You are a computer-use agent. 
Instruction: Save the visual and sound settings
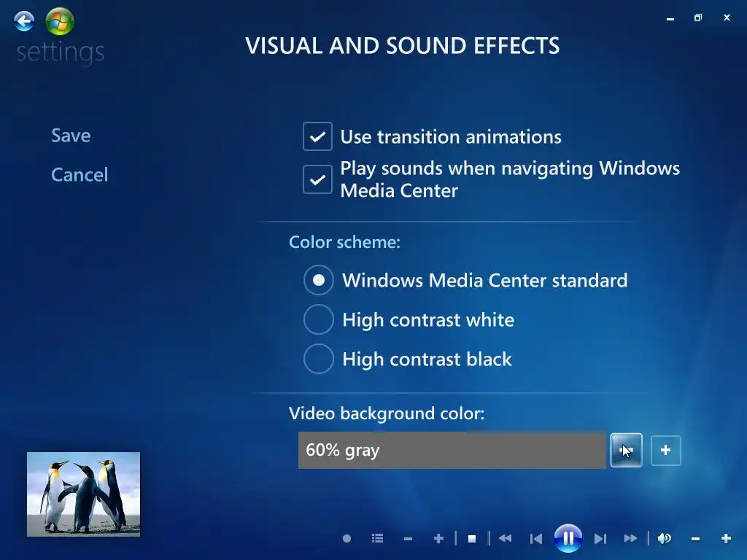click(x=71, y=136)
